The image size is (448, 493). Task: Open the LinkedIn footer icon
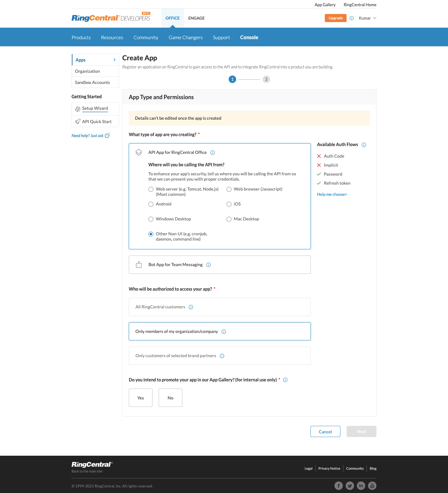(361, 486)
